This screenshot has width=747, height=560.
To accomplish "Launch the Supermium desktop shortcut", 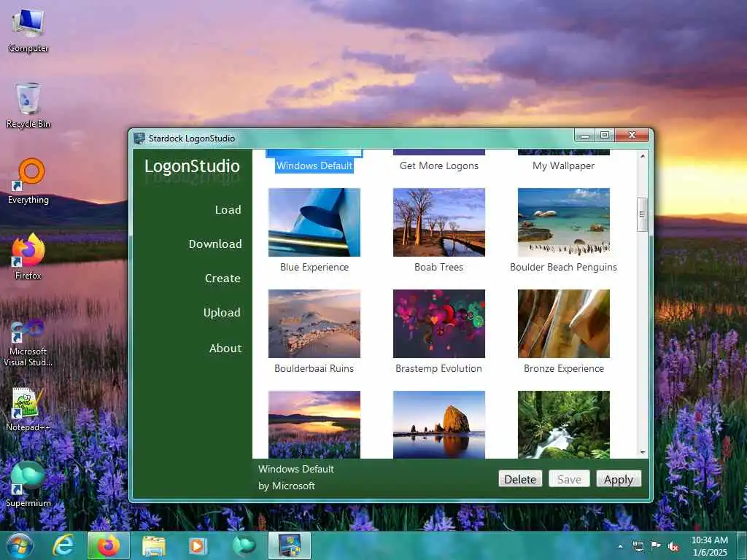I will pos(28,484).
